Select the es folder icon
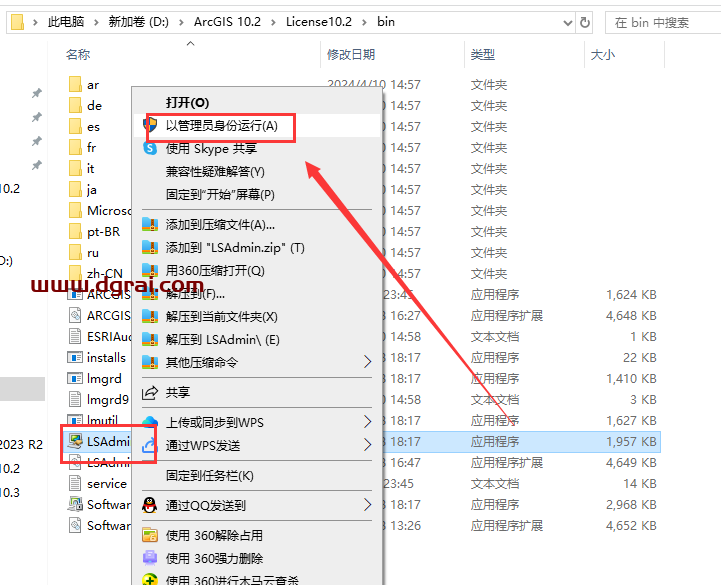 click(75, 126)
